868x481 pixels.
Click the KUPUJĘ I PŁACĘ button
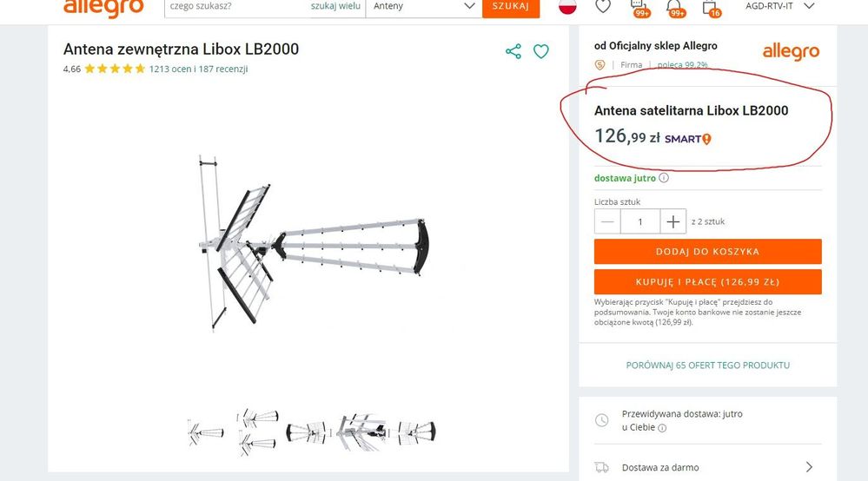click(x=707, y=282)
